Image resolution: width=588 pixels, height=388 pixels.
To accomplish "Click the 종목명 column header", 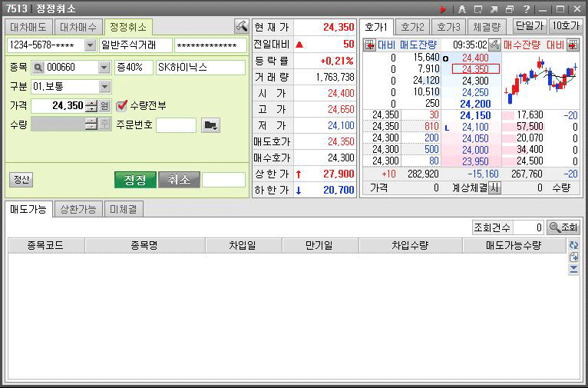I will coord(145,245).
